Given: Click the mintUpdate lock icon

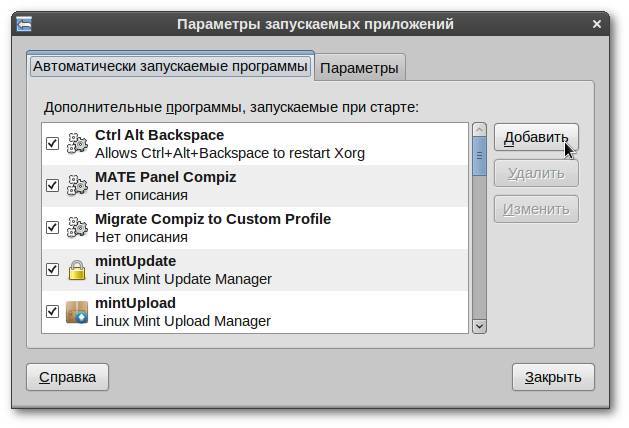Looking at the screenshot, I should click(x=77, y=270).
